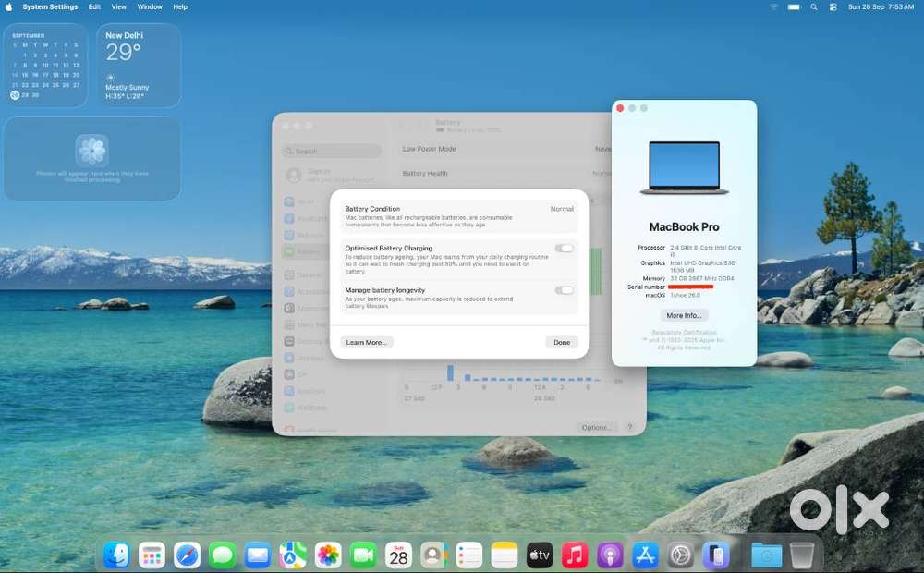Click the Done button in battery dialog
This screenshot has height=573, width=924.
(x=562, y=342)
